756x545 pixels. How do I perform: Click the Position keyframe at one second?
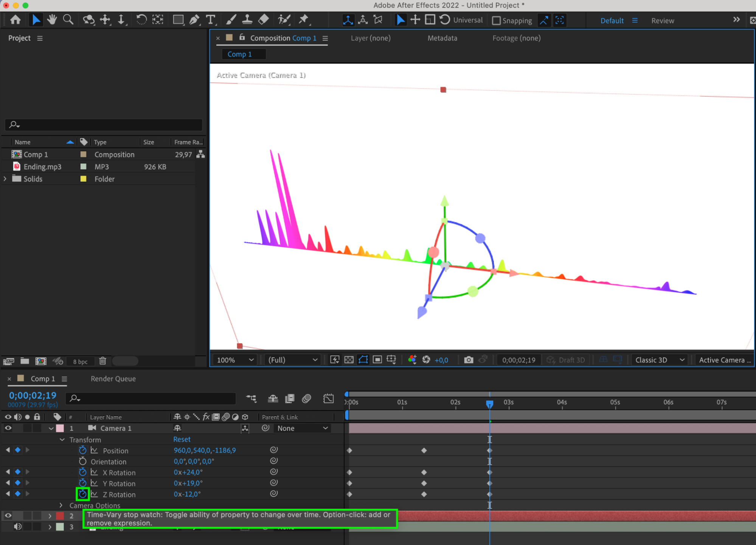[x=424, y=450]
